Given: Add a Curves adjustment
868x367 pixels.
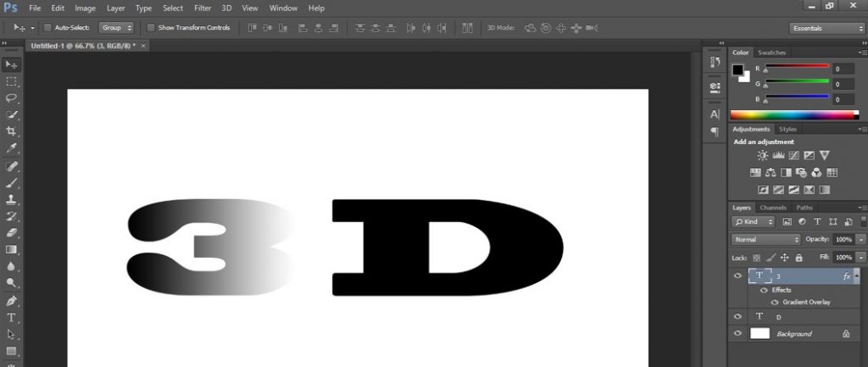Looking at the screenshot, I should point(793,156).
